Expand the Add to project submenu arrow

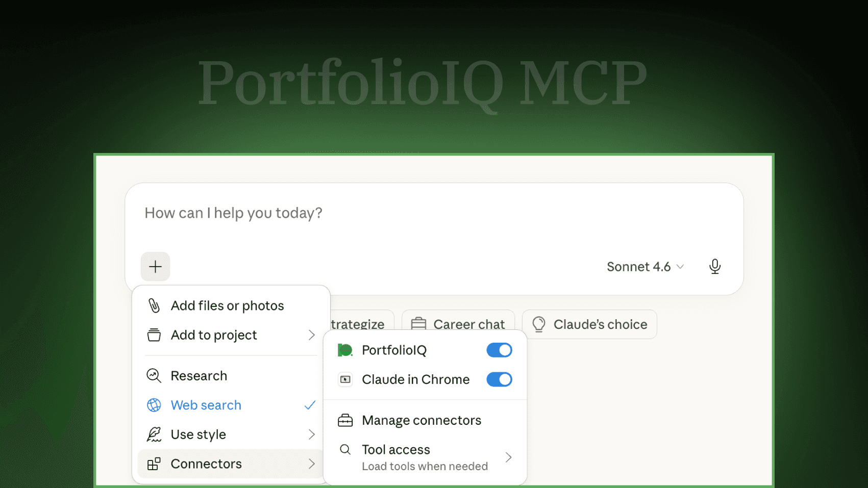coord(311,335)
